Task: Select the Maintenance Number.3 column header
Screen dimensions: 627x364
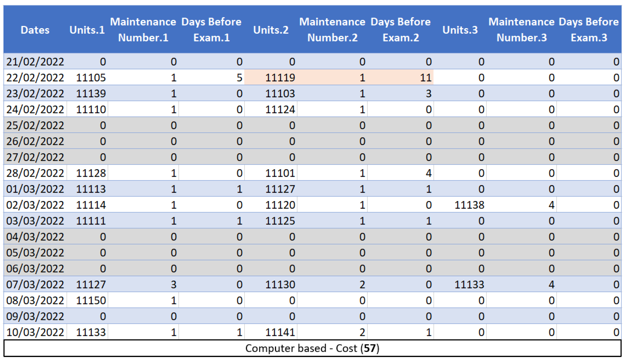Action: [x=522, y=30]
